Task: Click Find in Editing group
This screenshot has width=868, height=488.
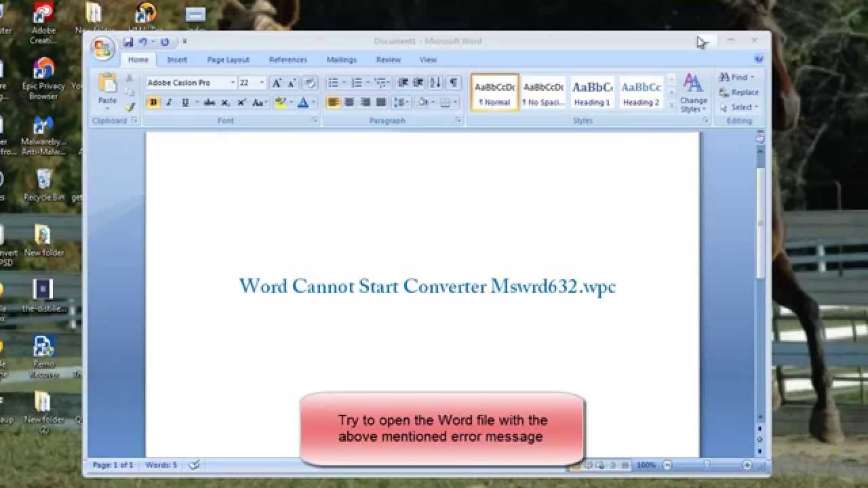Action: click(738, 77)
